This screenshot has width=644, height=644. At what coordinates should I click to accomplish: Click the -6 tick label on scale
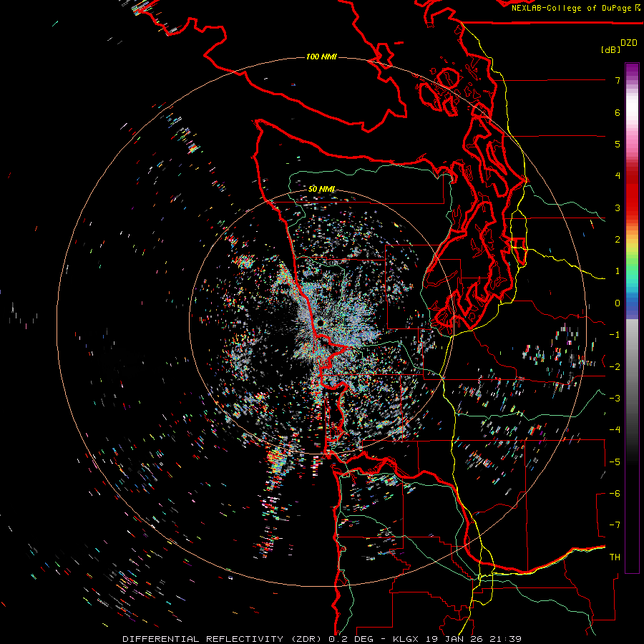pyautogui.click(x=615, y=494)
